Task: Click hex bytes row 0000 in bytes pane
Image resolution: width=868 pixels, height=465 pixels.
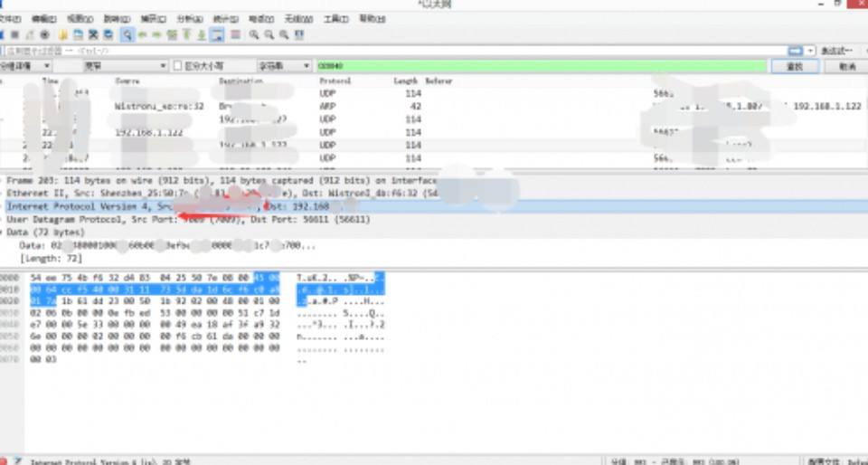Action: pos(155,278)
